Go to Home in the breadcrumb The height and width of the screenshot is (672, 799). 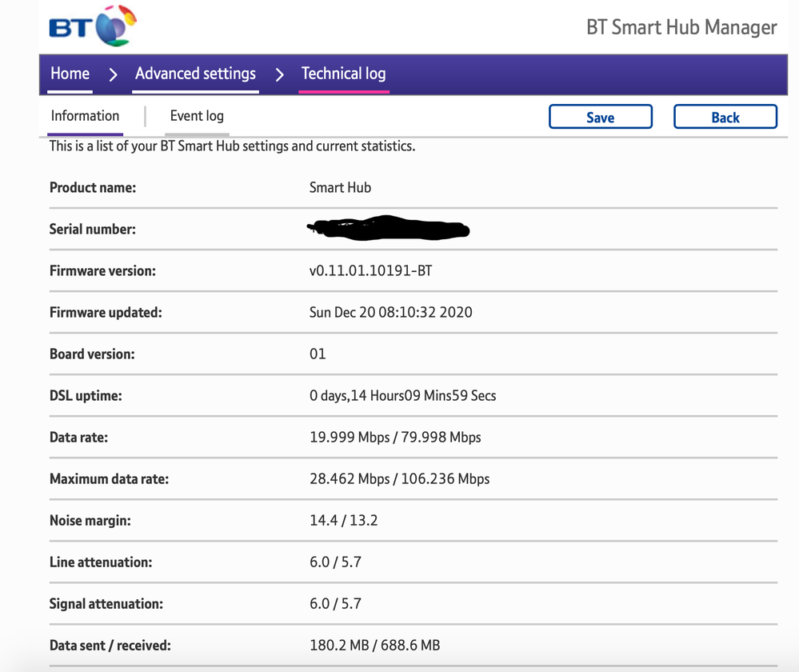click(70, 74)
